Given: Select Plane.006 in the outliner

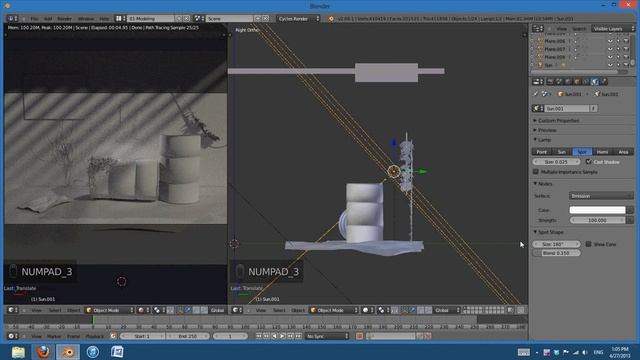Looking at the screenshot, I should tap(555, 41).
